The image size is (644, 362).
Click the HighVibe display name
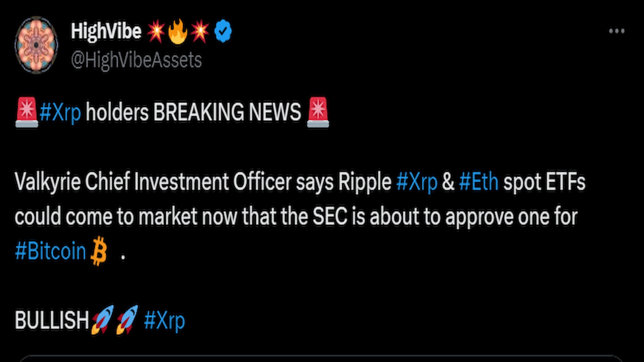tap(106, 30)
